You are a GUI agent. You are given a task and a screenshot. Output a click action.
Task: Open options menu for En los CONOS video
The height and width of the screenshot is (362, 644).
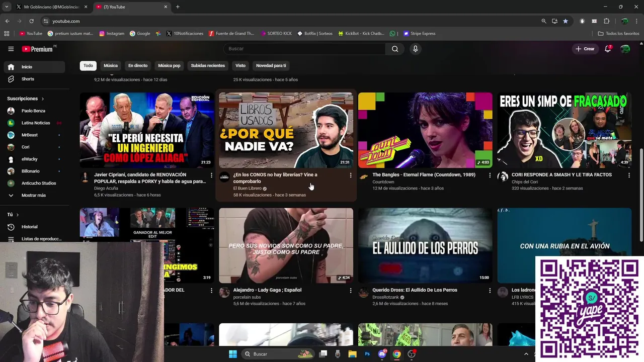351,175
